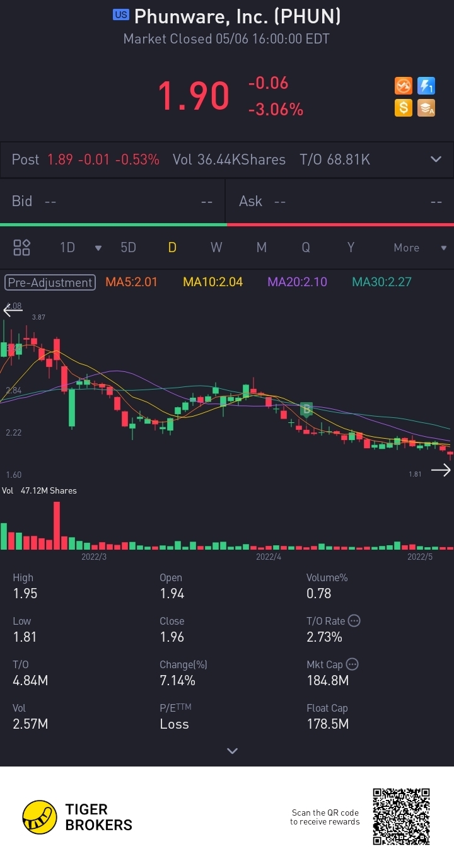Select the 1D chart tab

point(67,248)
